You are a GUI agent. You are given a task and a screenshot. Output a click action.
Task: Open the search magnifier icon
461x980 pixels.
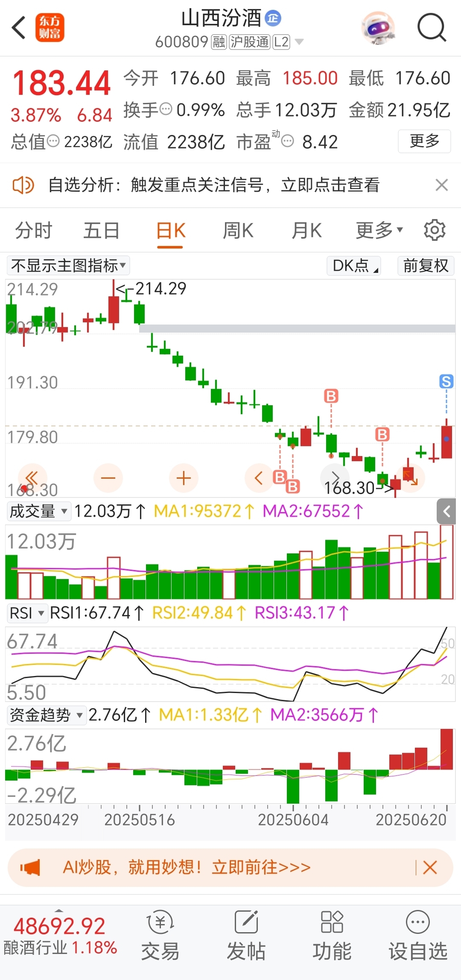[432, 28]
